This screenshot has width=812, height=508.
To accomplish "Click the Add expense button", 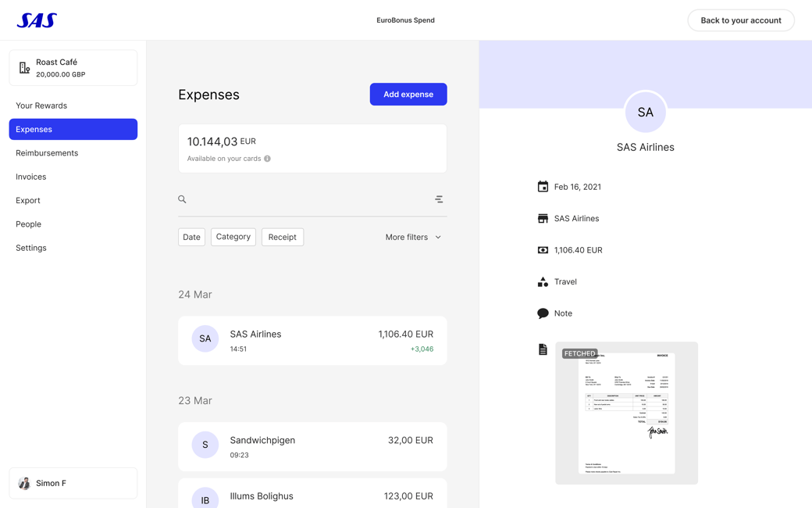I will point(408,95).
